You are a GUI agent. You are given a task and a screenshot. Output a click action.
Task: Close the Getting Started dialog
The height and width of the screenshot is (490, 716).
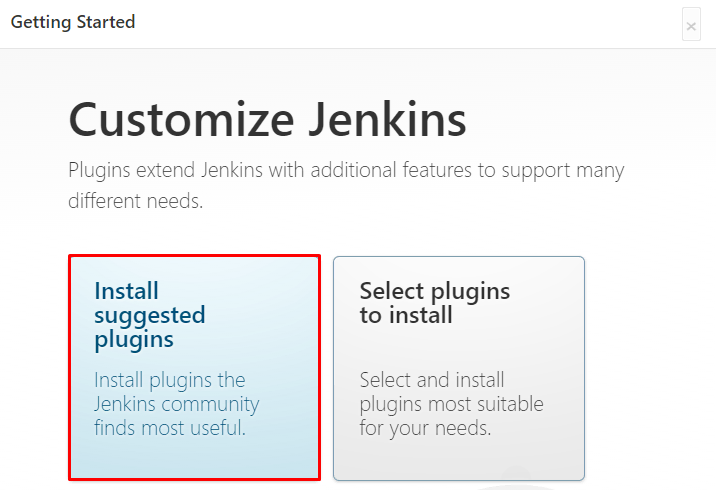click(x=691, y=26)
